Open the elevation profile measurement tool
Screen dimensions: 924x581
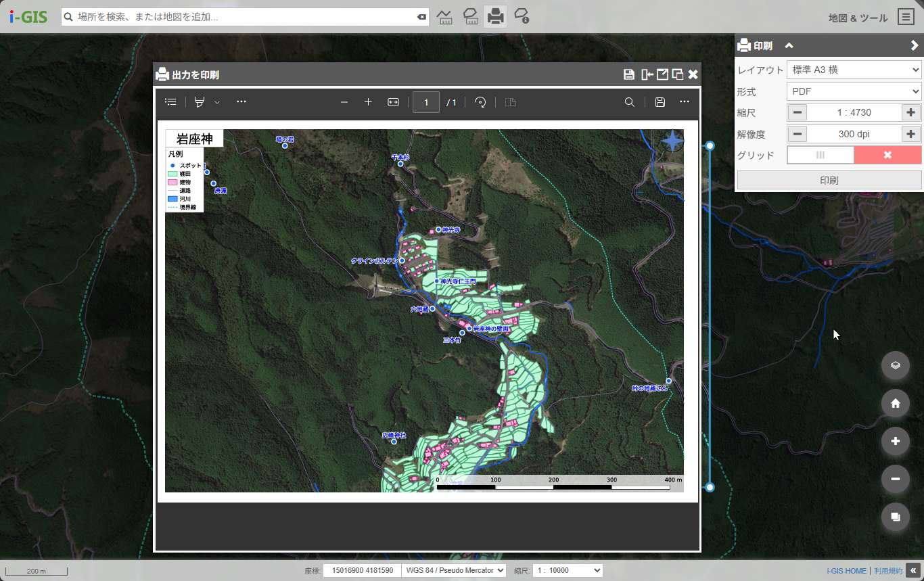pyautogui.click(x=444, y=16)
